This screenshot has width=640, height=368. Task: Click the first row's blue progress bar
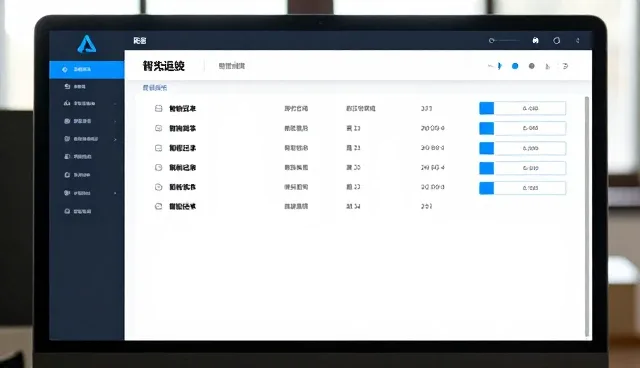[x=522, y=108]
